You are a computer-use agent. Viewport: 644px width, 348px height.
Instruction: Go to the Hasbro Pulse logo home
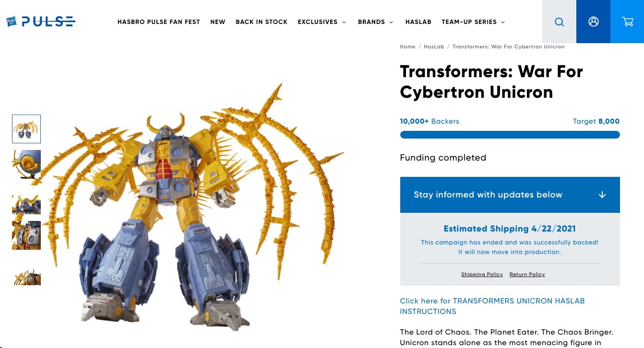40,22
